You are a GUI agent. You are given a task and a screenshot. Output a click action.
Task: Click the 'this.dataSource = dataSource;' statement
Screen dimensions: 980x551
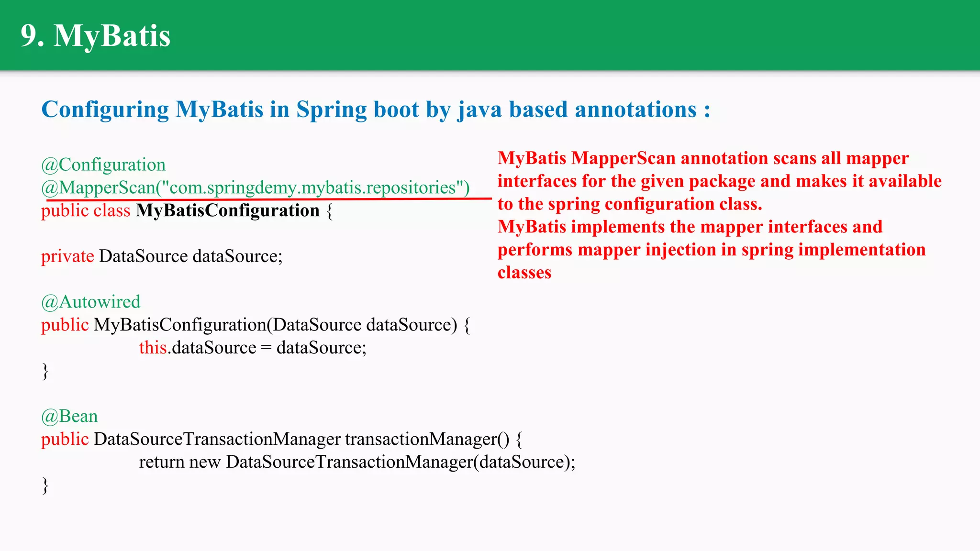253,348
